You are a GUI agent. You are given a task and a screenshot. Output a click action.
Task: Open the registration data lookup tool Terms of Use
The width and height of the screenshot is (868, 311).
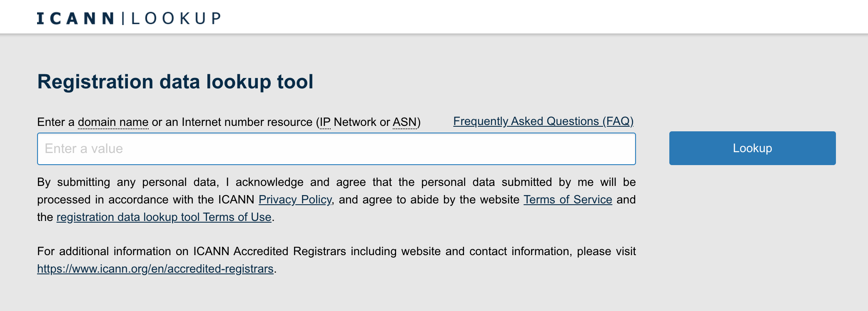(x=163, y=217)
